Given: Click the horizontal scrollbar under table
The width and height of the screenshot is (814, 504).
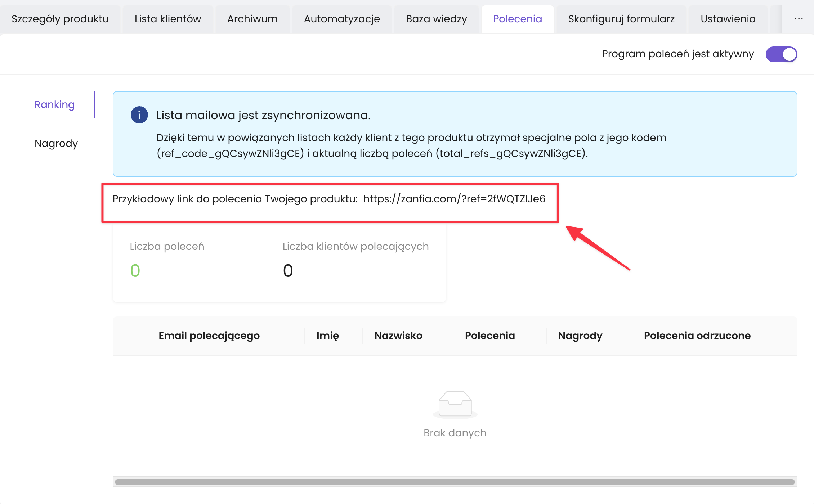Looking at the screenshot, I should [x=455, y=482].
